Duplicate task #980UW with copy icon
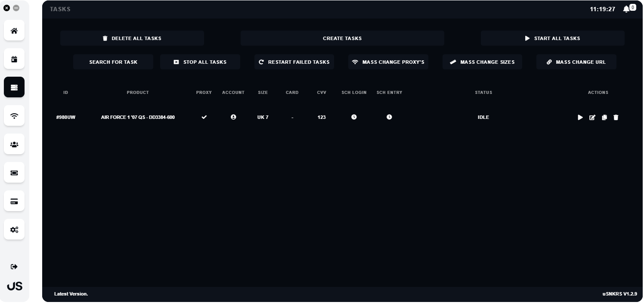644x305 pixels. 604,117
